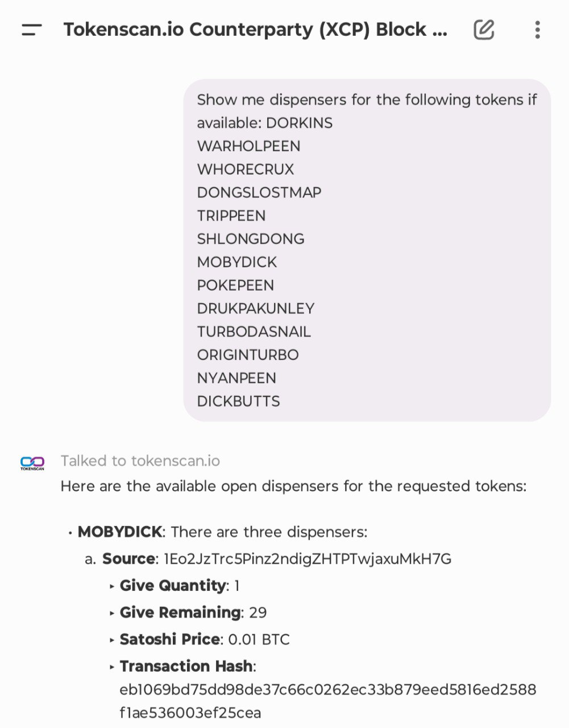Open the three-dot options menu
569x728 pixels.
(x=537, y=30)
